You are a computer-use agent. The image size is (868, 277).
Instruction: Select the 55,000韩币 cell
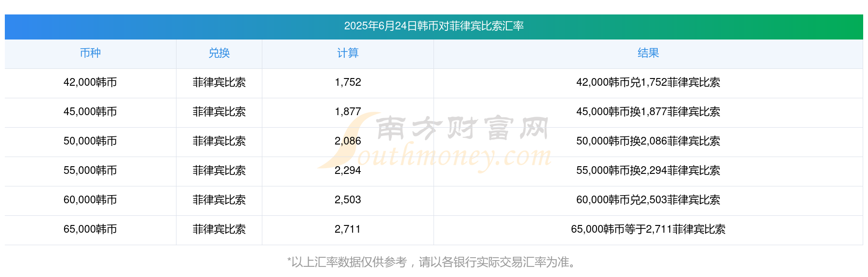pos(90,171)
